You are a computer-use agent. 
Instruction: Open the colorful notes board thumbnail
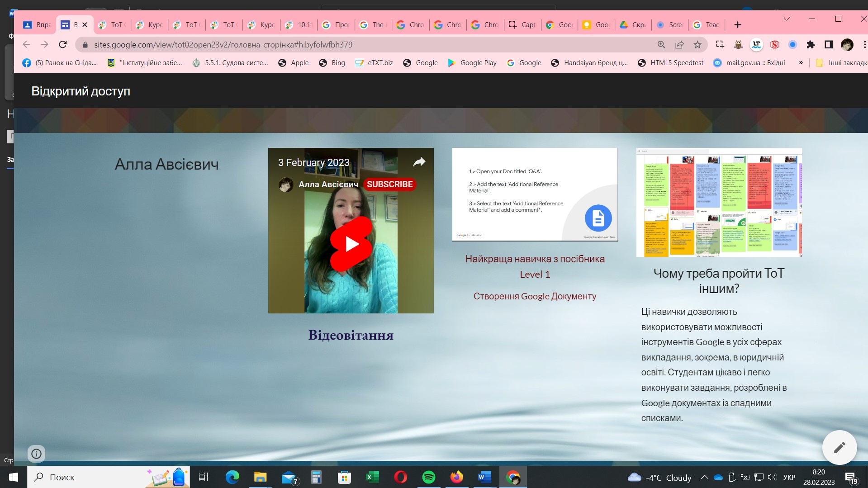pyautogui.click(x=719, y=203)
